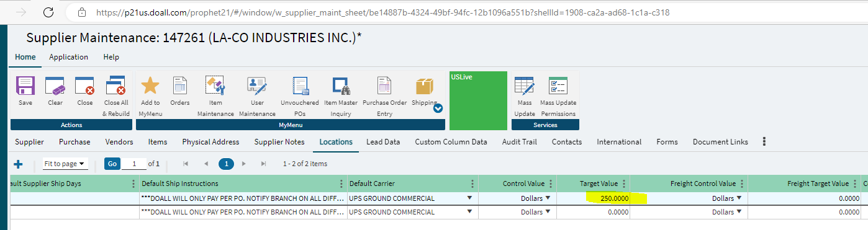Go to the last grid page
The height and width of the screenshot is (230, 868).
tap(264, 164)
